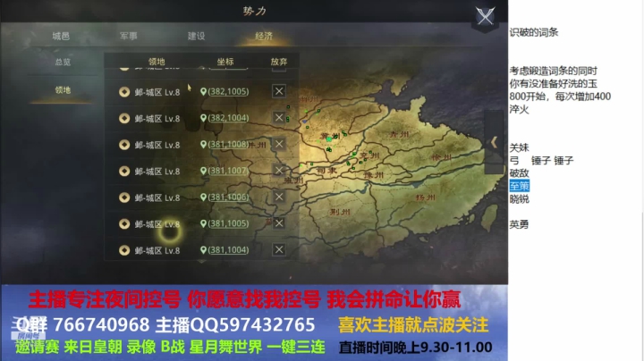The height and width of the screenshot is (361, 644).
Task: Switch to the 建设 tab
Action: (x=196, y=36)
